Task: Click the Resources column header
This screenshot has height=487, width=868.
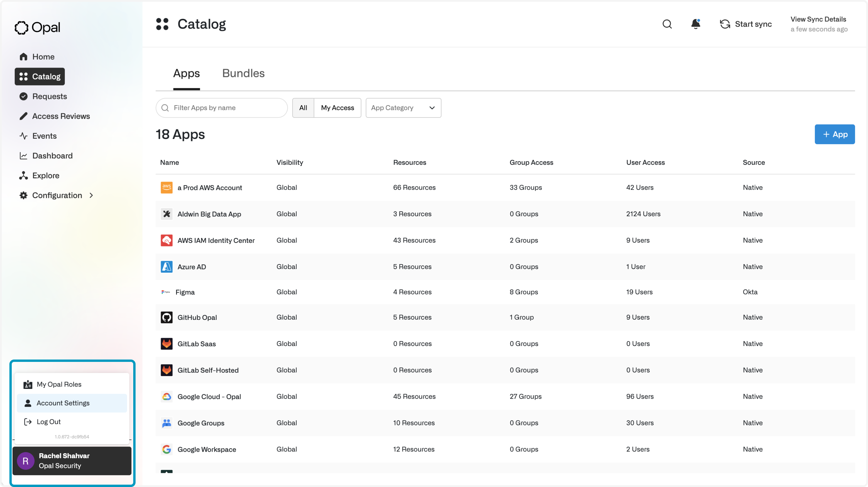Action: click(409, 162)
